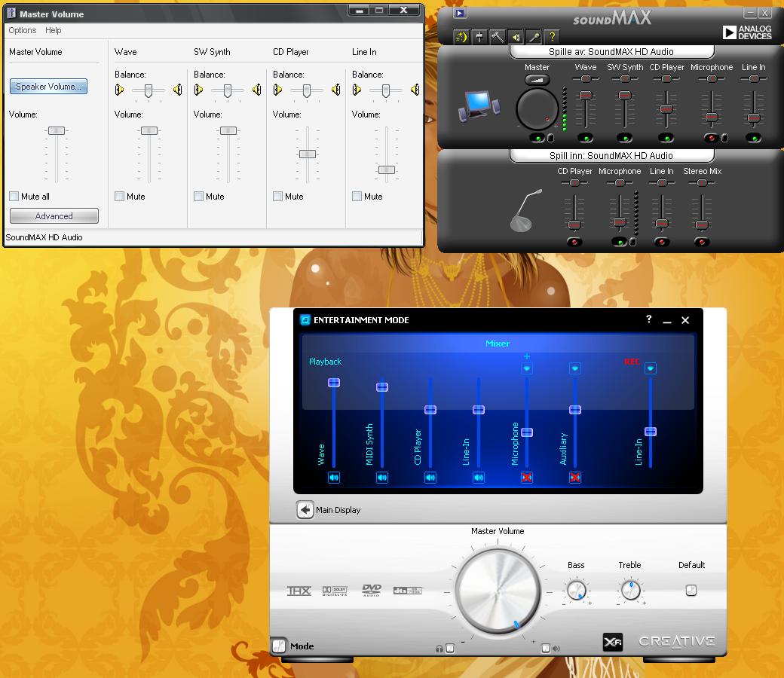This screenshot has height=678, width=784.
Task: Unmute Auxiliary red X icon in Creative Mixer
Action: coord(575,478)
